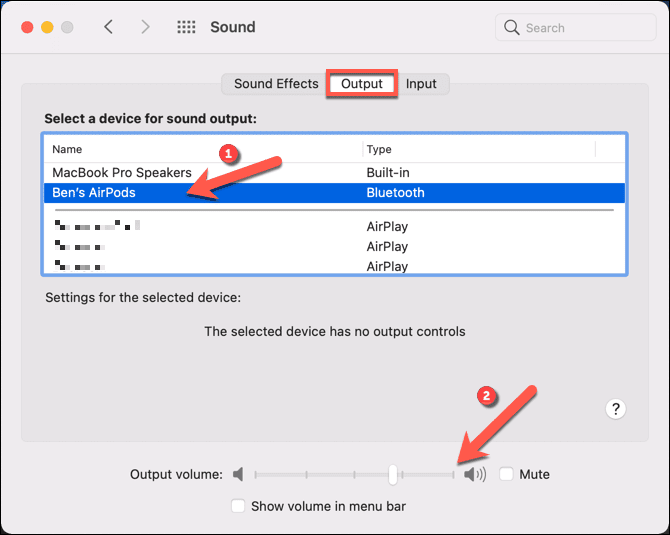
Task: Click the back navigation arrow
Action: pyautogui.click(x=108, y=27)
